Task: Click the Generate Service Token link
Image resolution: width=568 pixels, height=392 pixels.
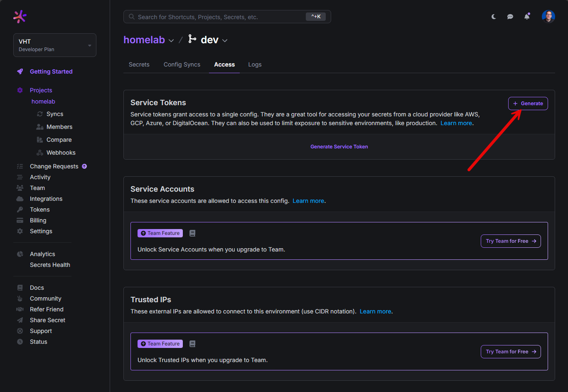Action: 339,147
